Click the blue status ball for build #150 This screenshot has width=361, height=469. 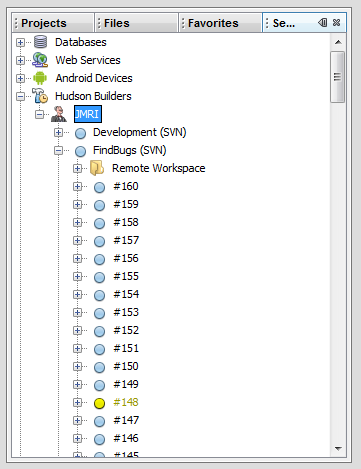[99, 367]
